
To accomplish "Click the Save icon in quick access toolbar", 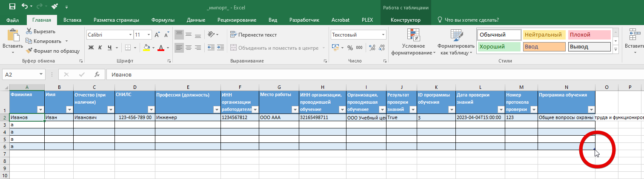I will coord(12,7).
